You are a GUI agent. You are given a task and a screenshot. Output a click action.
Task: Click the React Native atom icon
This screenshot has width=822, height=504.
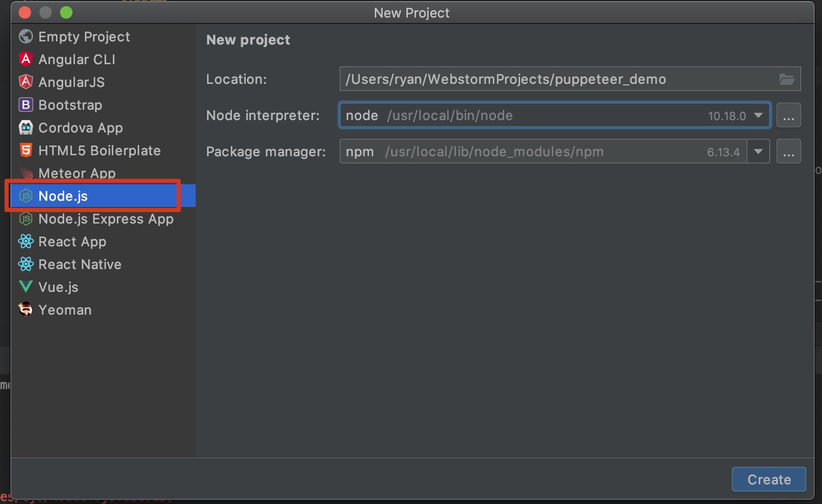coord(26,264)
